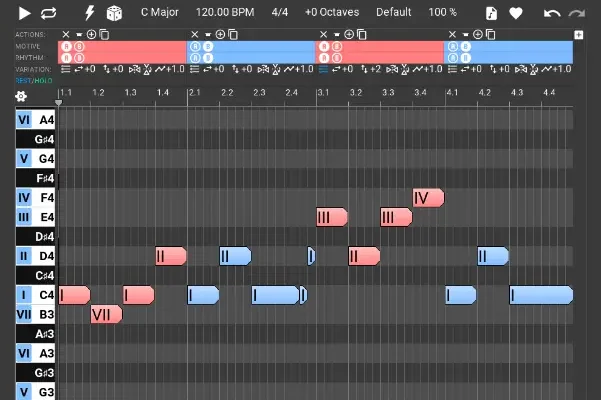
Task: Select the IV note on F4
Action: click(x=427, y=198)
